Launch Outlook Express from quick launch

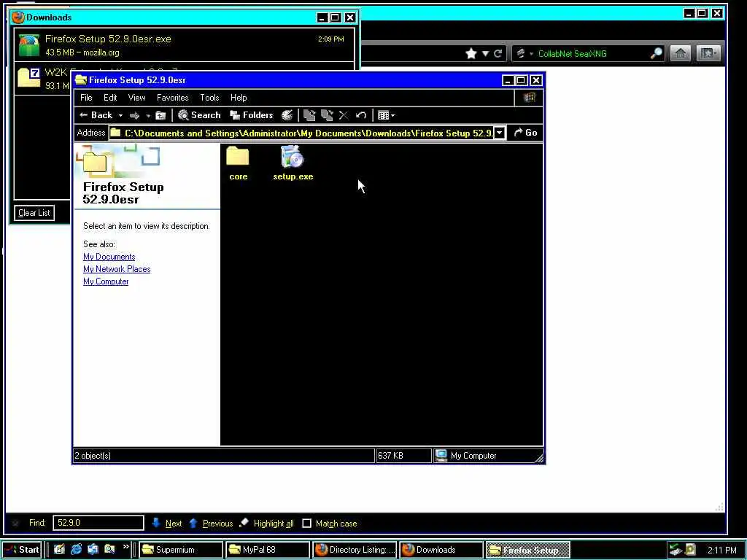(x=93, y=550)
